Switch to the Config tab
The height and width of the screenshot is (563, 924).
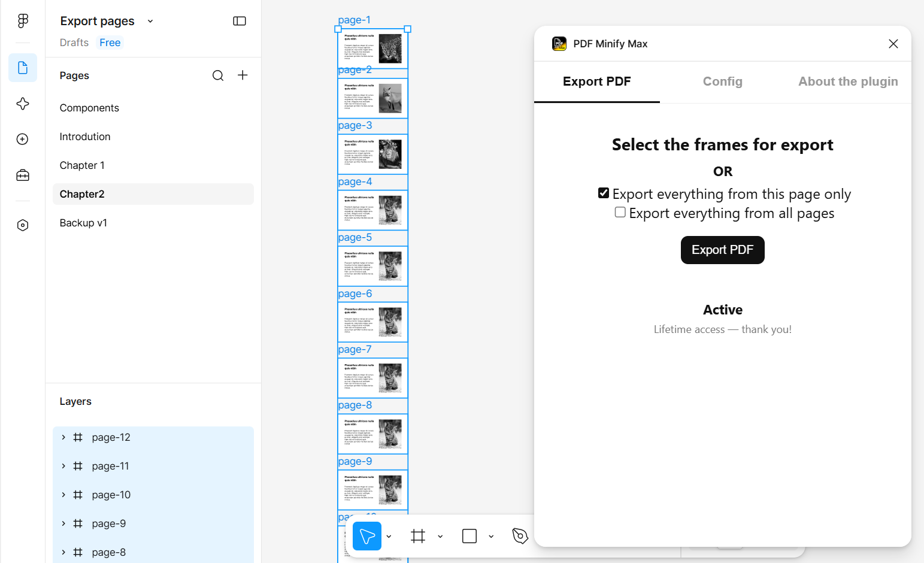(723, 82)
